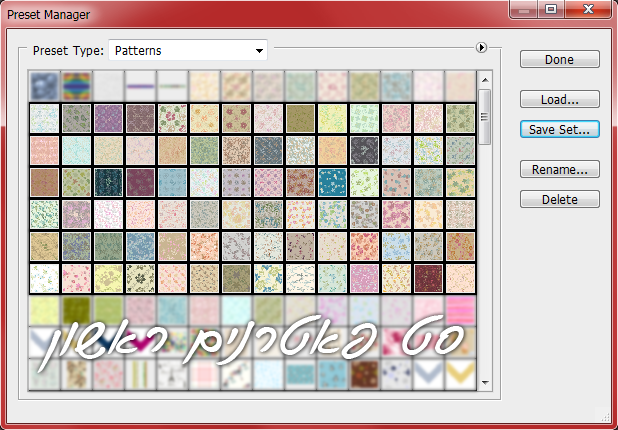This screenshot has width=618, height=430.
Task: Click the Load... button
Action: tap(559, 99)
